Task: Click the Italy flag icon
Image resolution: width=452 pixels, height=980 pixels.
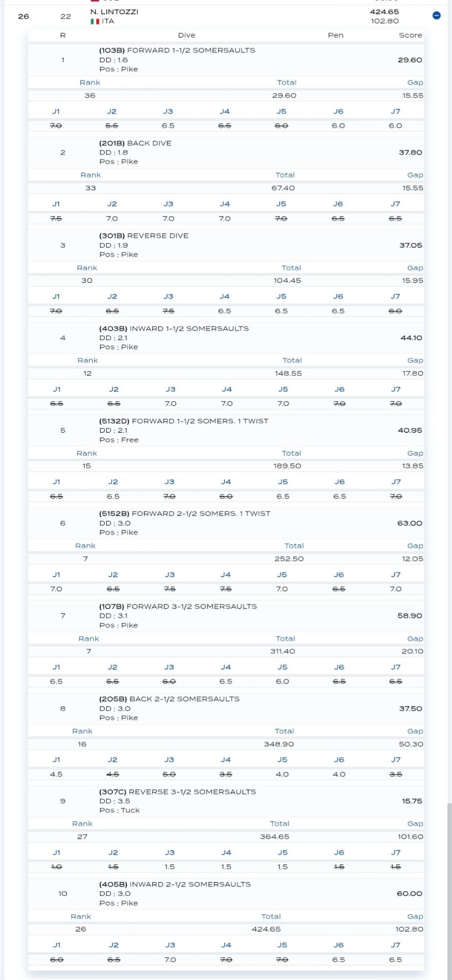Action: tap(95, 22)
